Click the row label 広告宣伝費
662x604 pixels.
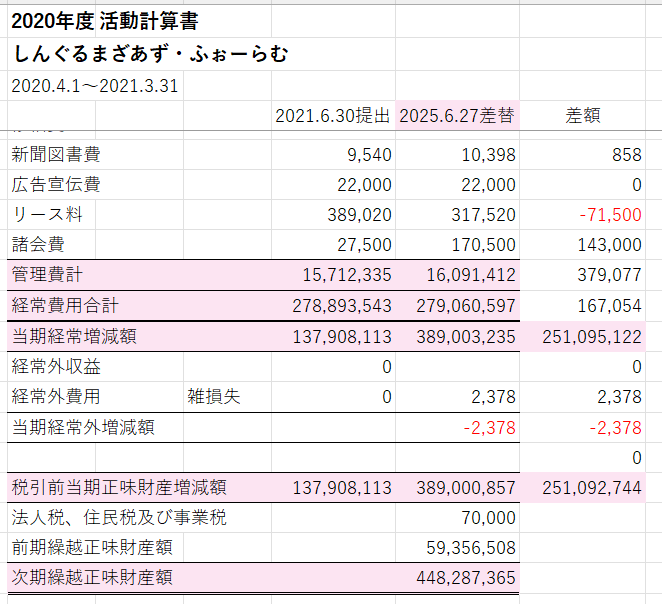[56, 184]
